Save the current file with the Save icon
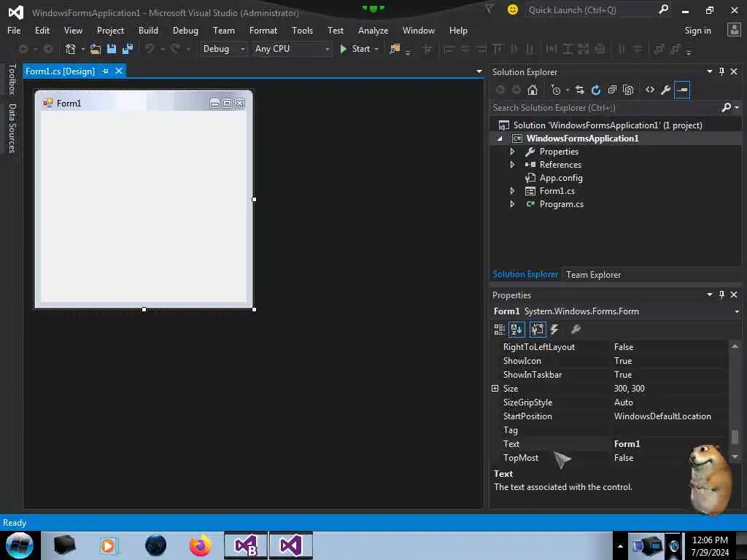This screenshot has height=560, width=747. click(112, 49)
